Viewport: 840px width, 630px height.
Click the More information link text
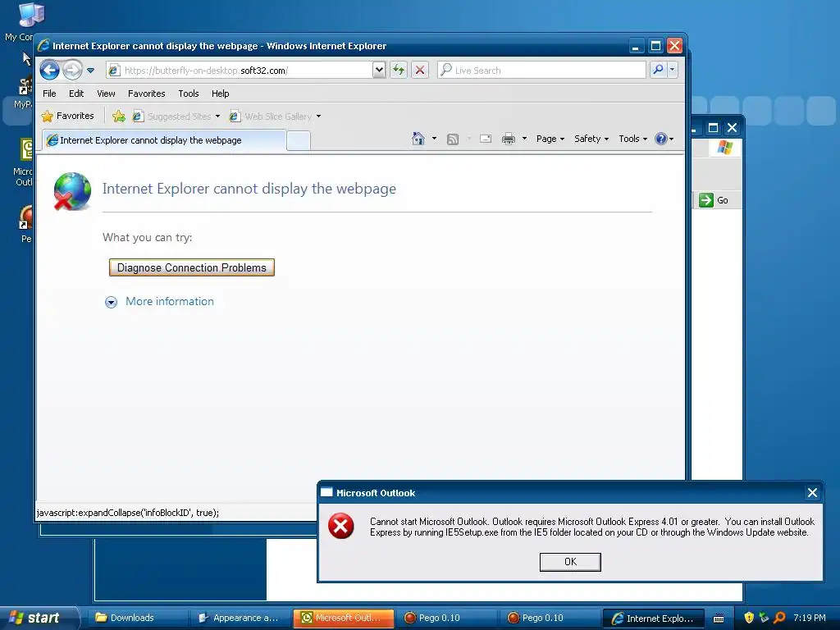[169, 301]
